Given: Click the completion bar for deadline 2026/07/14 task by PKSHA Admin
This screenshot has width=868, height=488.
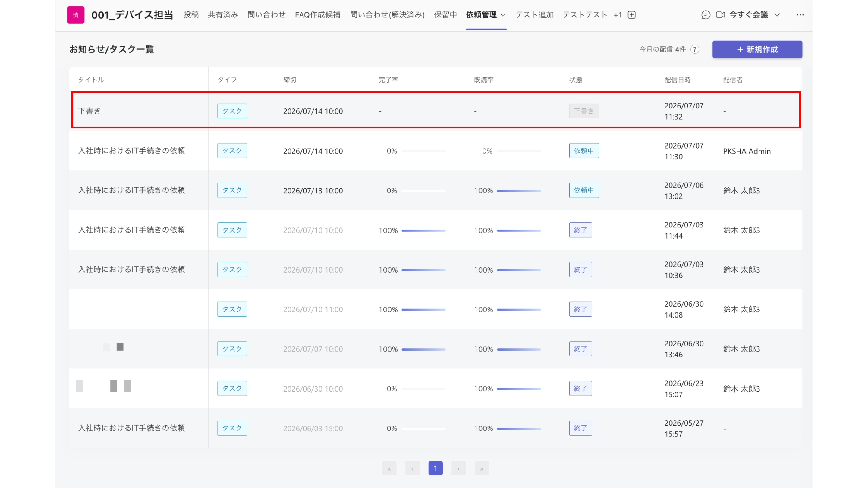Looking at the screenshot, I should (423, 151).
